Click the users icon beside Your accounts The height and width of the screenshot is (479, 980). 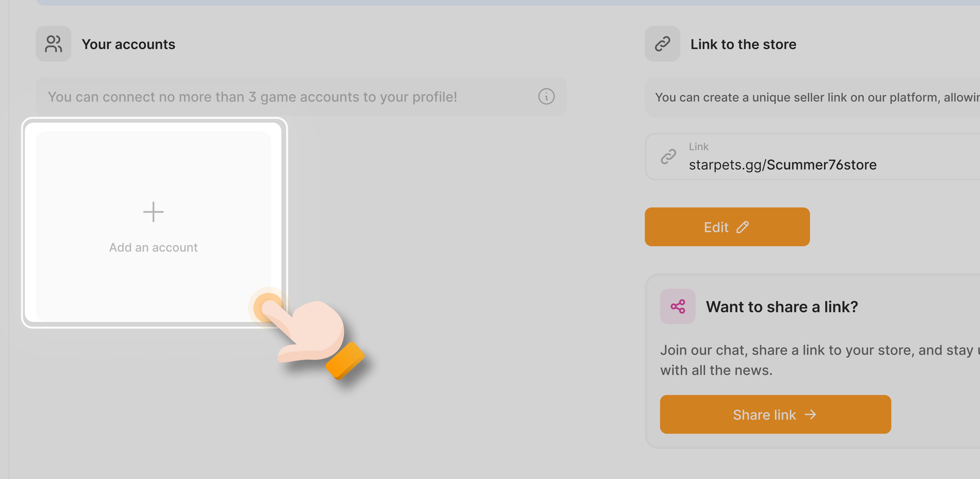(x=53, y=44)
